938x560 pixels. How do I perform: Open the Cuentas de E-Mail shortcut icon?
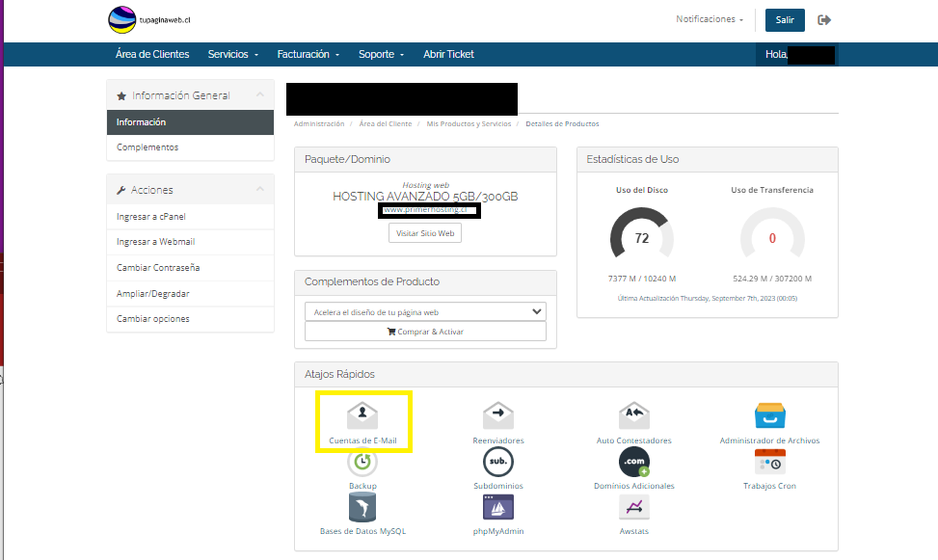click(x=362, y=415)
